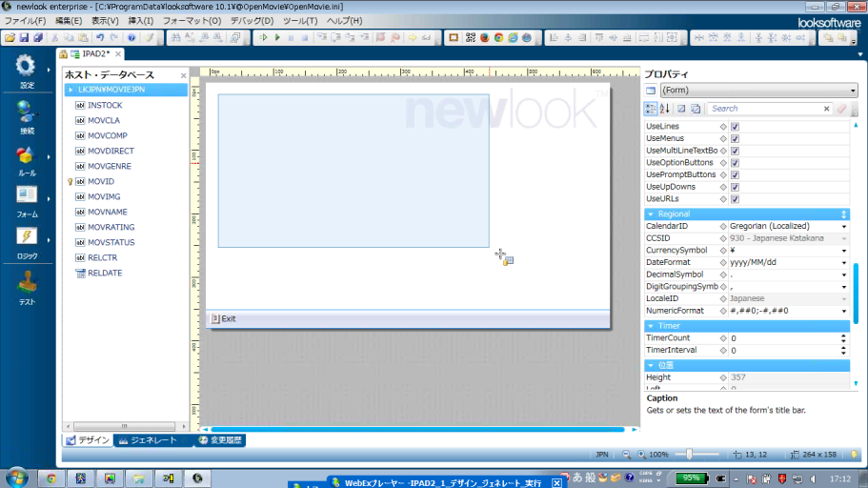868x488 pixels.
Task: Preview in Internet Explorer icon
Action: coord(514,38)
